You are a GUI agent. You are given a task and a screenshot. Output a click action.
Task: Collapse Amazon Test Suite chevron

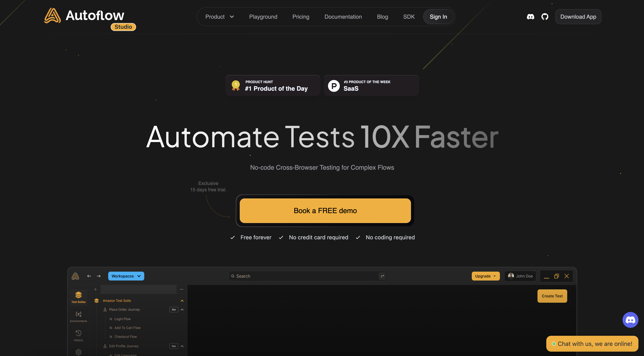click(x=182, y=301)
